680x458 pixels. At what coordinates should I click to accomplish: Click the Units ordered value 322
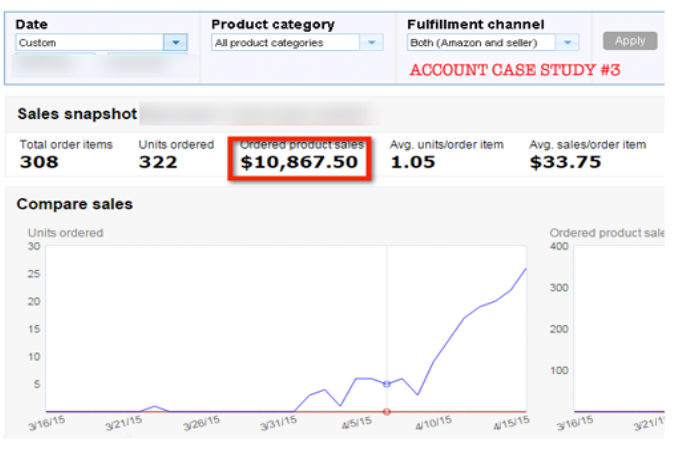tap(160, 162)
